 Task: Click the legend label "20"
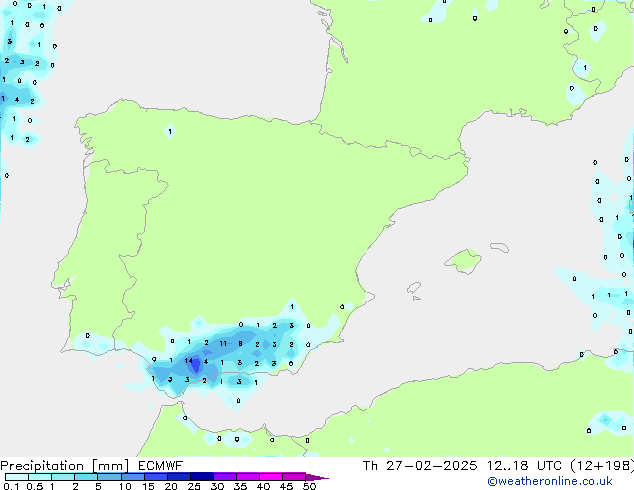tap(171, 486)
